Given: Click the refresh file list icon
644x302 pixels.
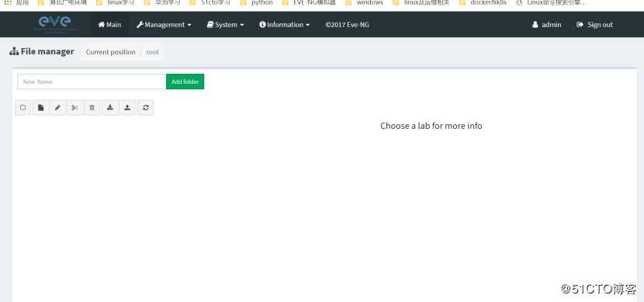Looking at the screenshot, I should [146, 108].
